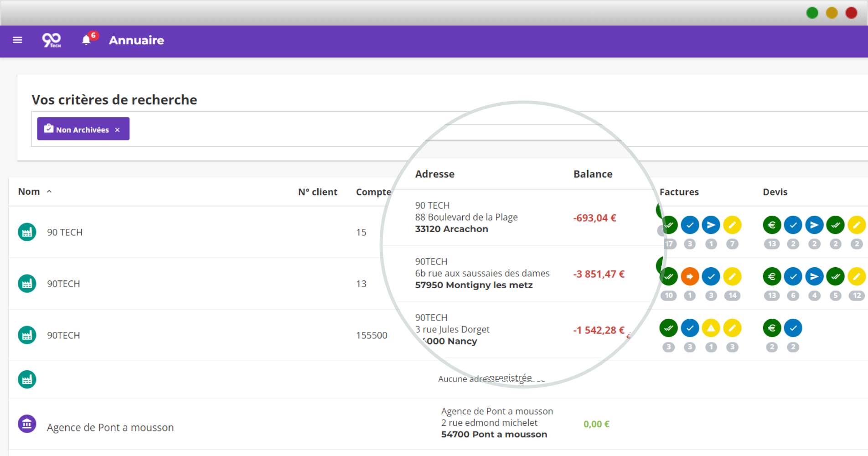The image size is (868, 456).
Task: Open 90 TECH Arcachon validated invoices blue check
Action: tap(690, 225)
